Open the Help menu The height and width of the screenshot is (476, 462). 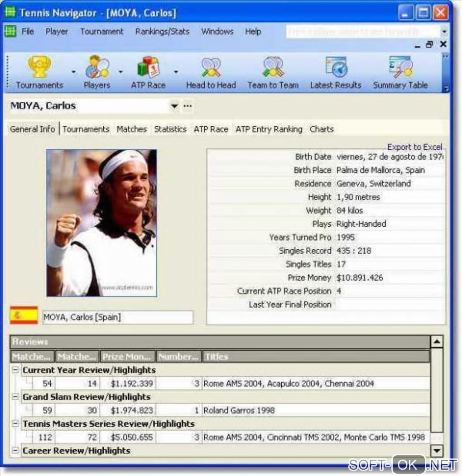253,31
